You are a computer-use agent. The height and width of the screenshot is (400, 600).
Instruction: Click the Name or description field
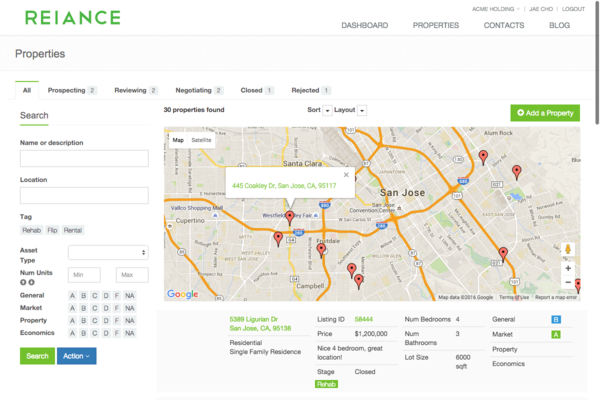click(x=84, y=158)
